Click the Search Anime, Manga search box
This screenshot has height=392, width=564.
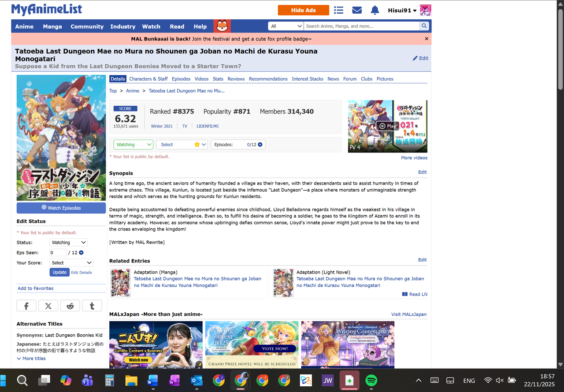pos(361,26)
